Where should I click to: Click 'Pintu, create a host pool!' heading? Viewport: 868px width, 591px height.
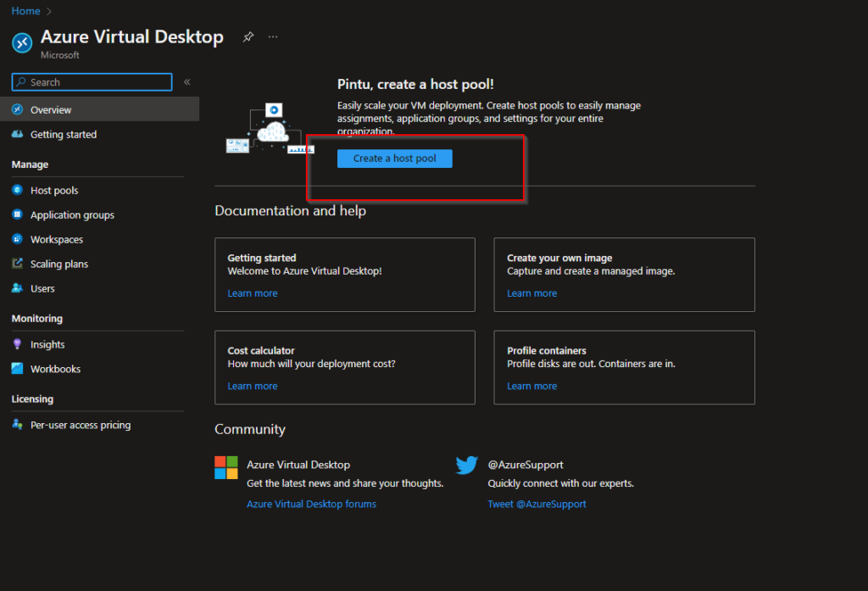pyautogui.click(x=415, y=84)
